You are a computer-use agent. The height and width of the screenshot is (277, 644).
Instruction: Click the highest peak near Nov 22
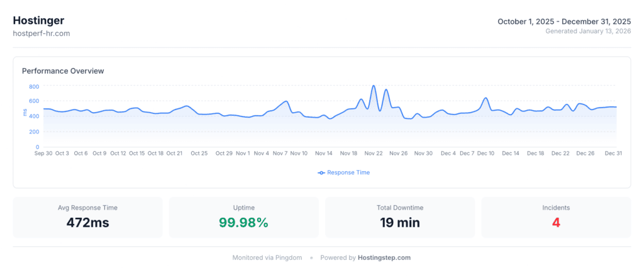pos(374,86)
